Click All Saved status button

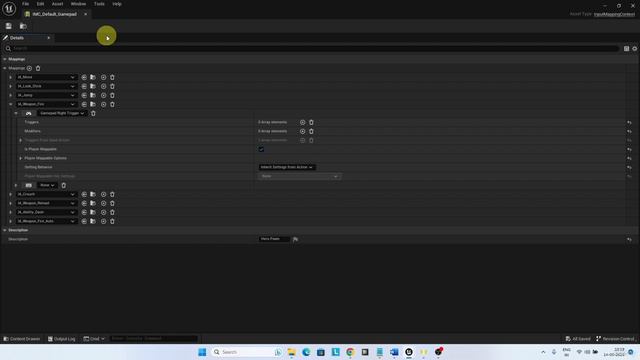coord(578,339)
